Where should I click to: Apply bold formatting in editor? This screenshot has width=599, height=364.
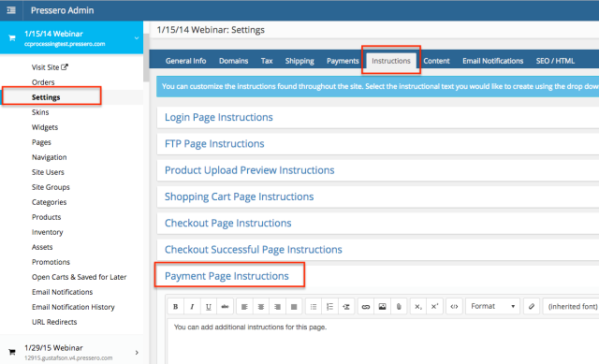pyautogui.click(x=175, y=306)
